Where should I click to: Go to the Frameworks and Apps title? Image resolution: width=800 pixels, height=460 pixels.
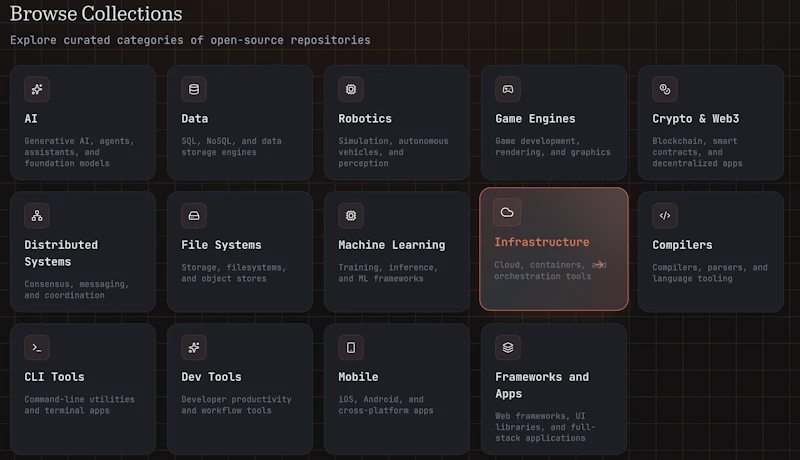point(542,385)
